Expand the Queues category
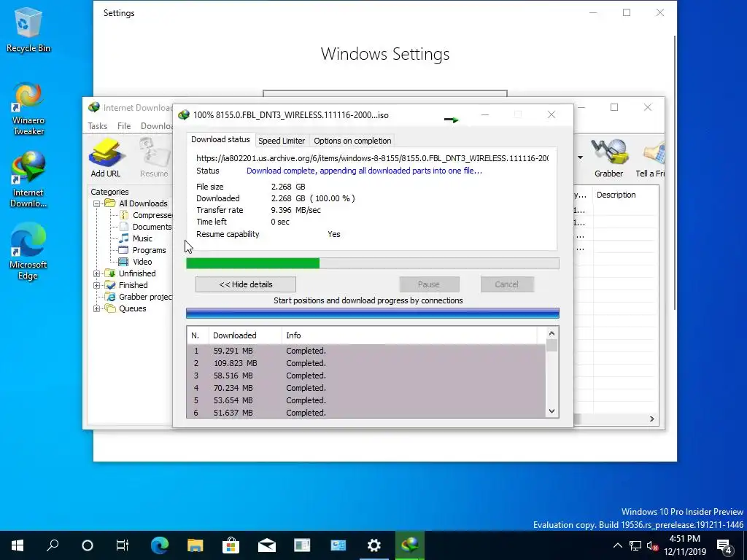This screenshot has height=560, width=747. (97, 308)
